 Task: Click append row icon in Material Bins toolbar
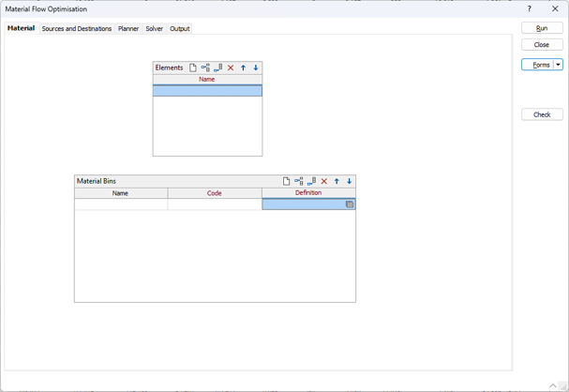[312, 181]
